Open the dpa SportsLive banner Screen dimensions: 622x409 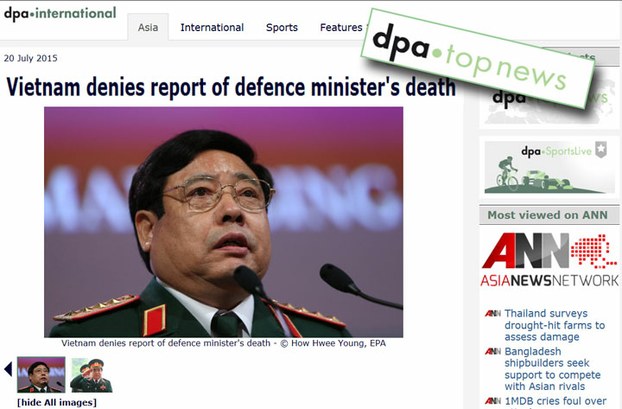[x=549, y=167]
